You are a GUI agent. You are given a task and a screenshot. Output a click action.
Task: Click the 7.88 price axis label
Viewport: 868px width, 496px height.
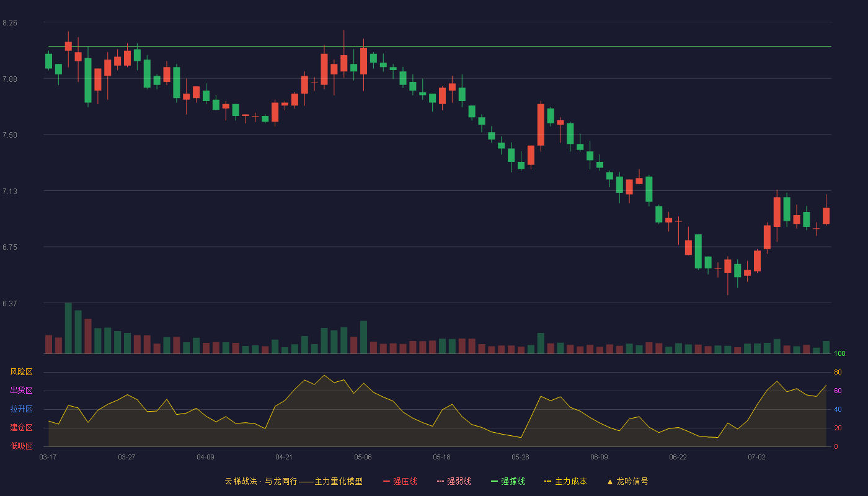pyautogui.click(x=10, y=79)
